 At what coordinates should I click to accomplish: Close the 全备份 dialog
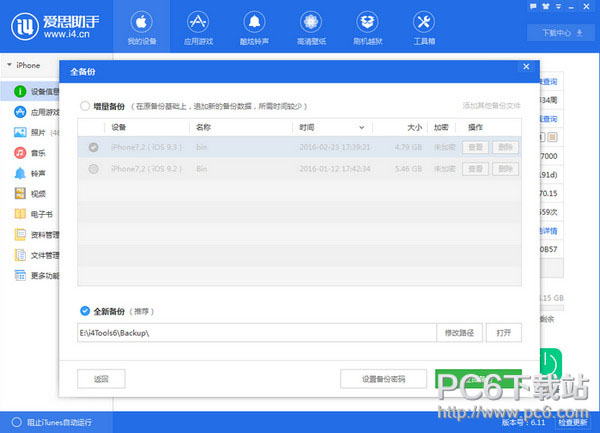coord(526,67)
